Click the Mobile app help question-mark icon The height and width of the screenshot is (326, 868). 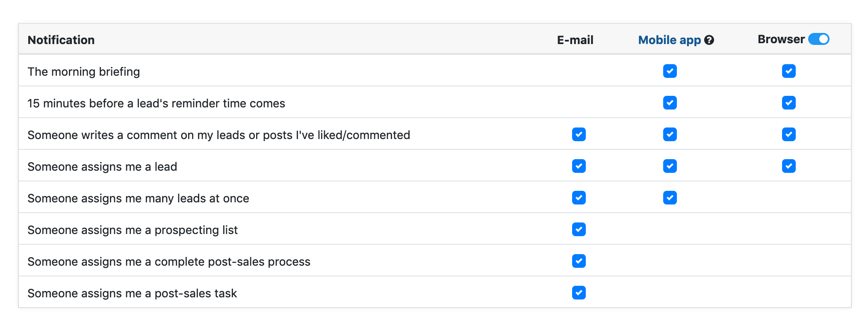click(x=709, y=40)
